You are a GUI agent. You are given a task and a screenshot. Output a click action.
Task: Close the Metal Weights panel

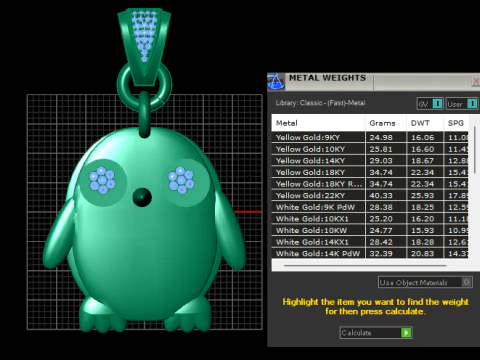pyautogui.click(x=476, y=81)
